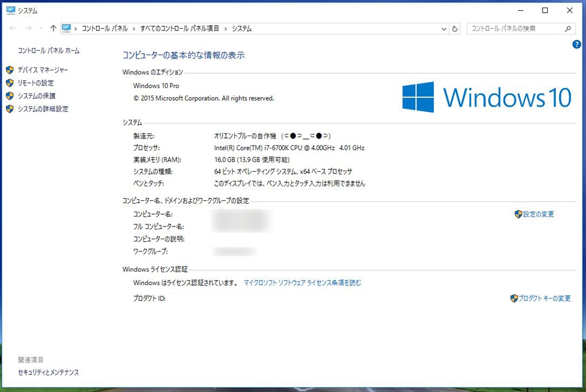Click Change product key link (プロダクト キーの変更)
Screen dimensions: 586x392
(x=545, y=298)
